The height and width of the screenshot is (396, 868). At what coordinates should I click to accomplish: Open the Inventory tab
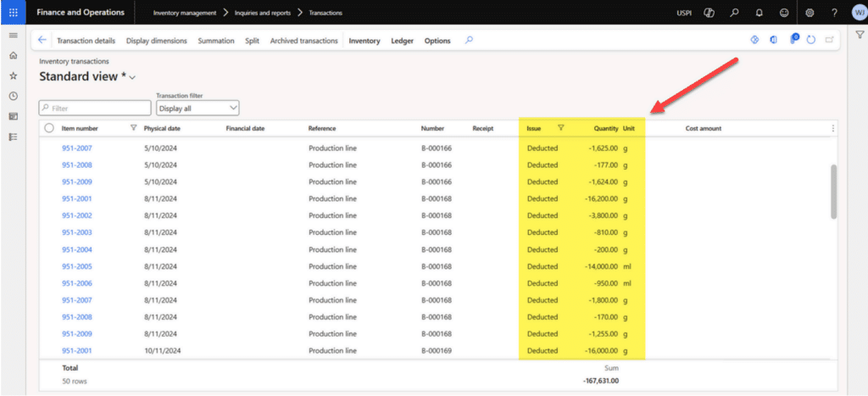pyautogui.click(x=364, y=41)
